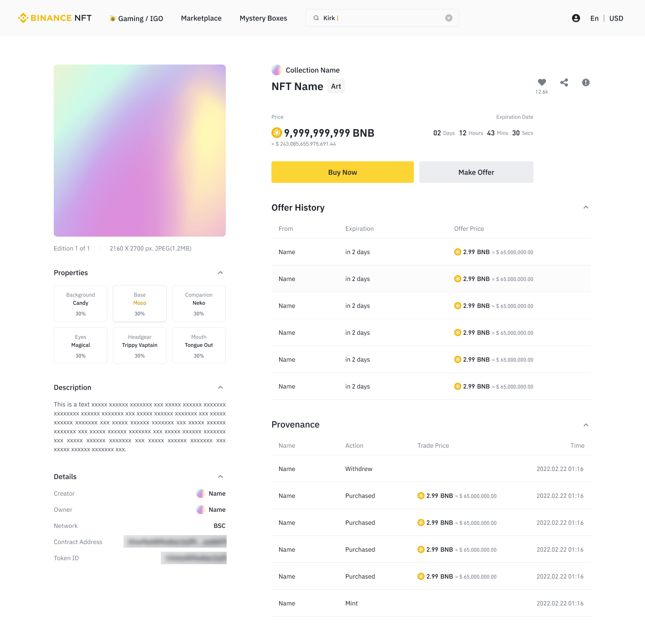Screen dimensions: 645x644
Task: Click the share icon
Action: point(564,82)
